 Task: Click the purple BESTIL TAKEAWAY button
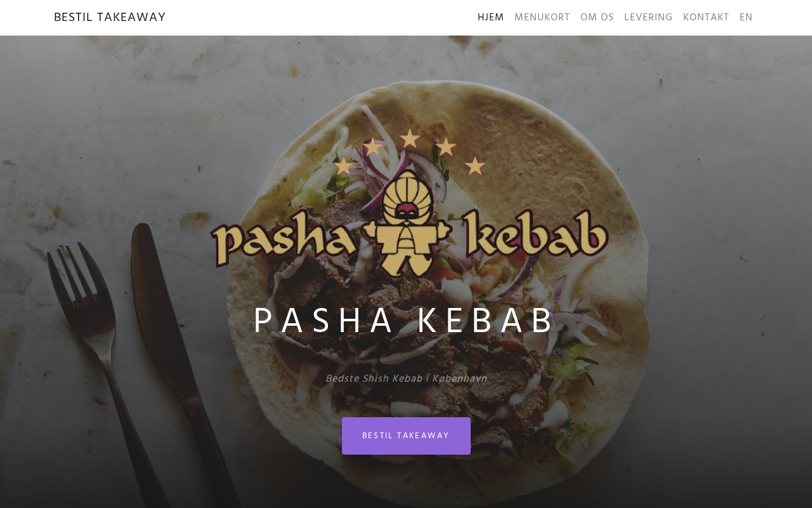(x=406, y=436)
